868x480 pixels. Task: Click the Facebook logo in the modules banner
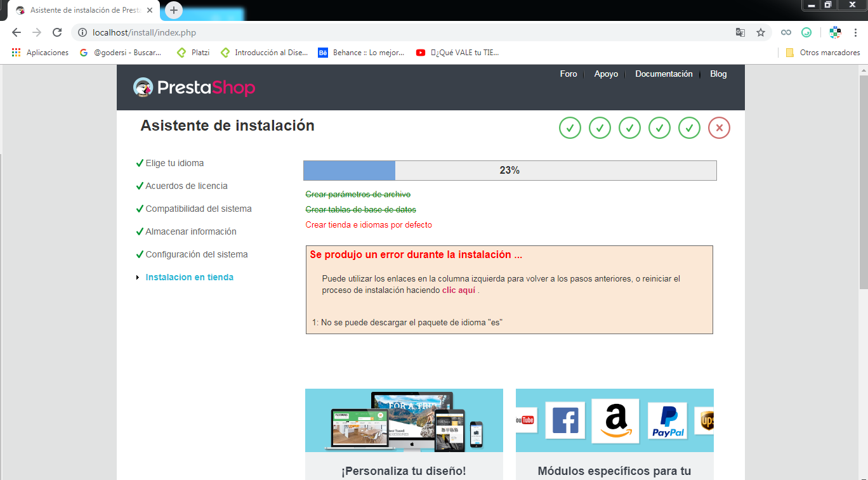click(565, 421)
